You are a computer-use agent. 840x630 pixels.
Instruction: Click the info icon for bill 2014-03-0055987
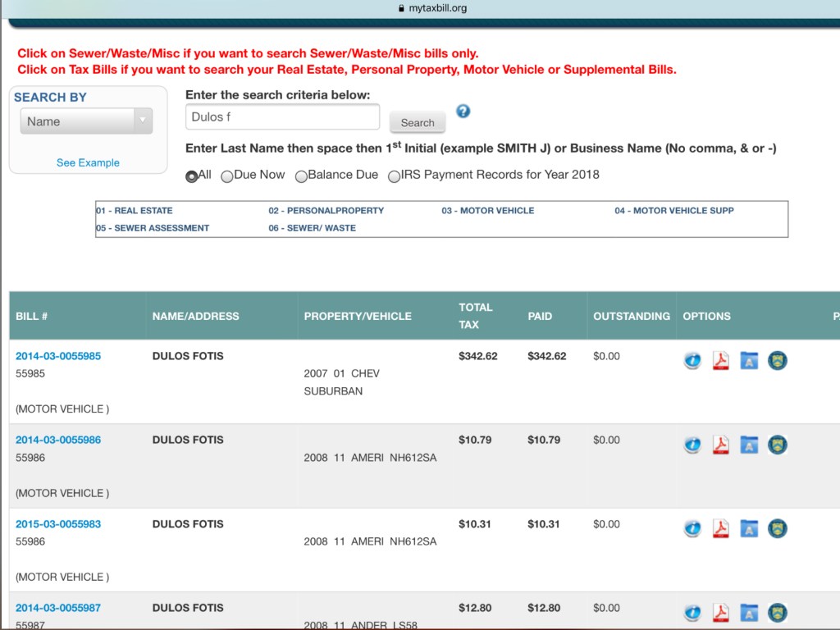click(x=693, y=612)
